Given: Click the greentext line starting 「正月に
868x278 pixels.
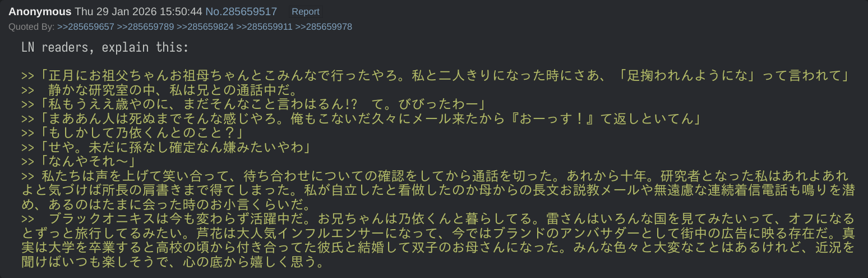Looking at the screenshot, I should tap(437, 75).
